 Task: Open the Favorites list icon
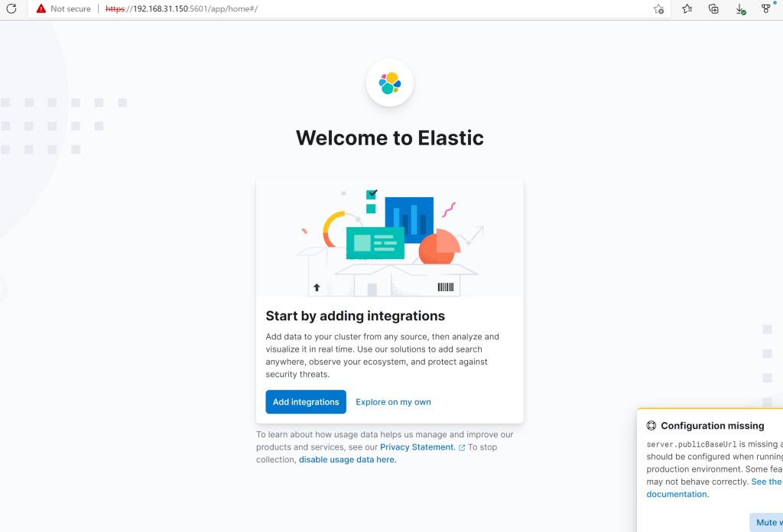click(x=687, y=9)
